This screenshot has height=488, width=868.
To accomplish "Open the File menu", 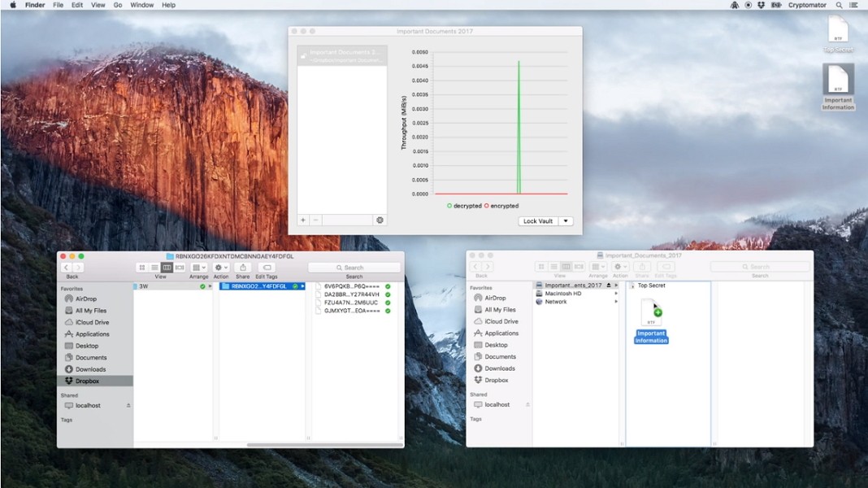I will [x=59, y=5].
